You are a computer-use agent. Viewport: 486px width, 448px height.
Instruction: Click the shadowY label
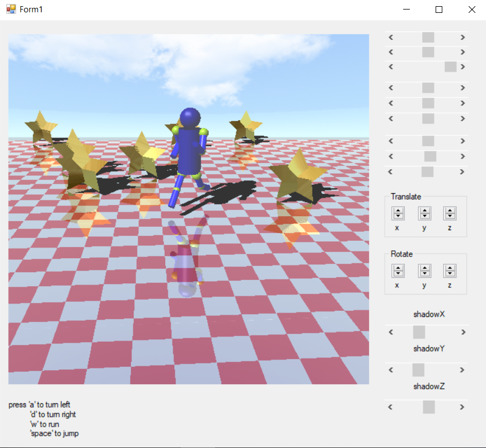tap(429, 349)
